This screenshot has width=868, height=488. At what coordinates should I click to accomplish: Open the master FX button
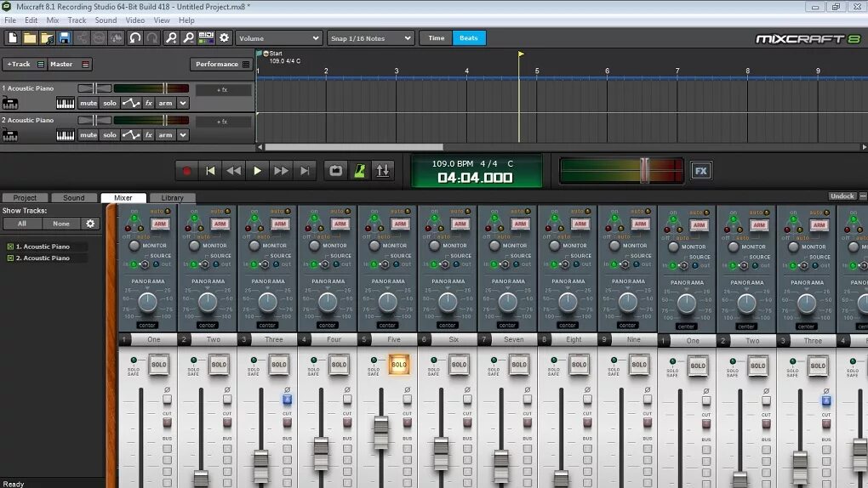[701, 171]
